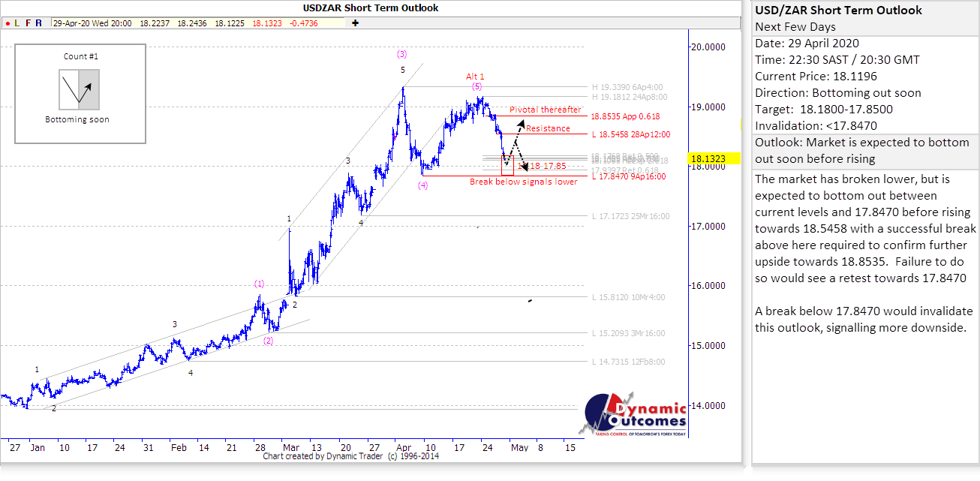Click the Outlook summary row in panel
Viewport: 980px width, 481px height.
tap(865, 152)
